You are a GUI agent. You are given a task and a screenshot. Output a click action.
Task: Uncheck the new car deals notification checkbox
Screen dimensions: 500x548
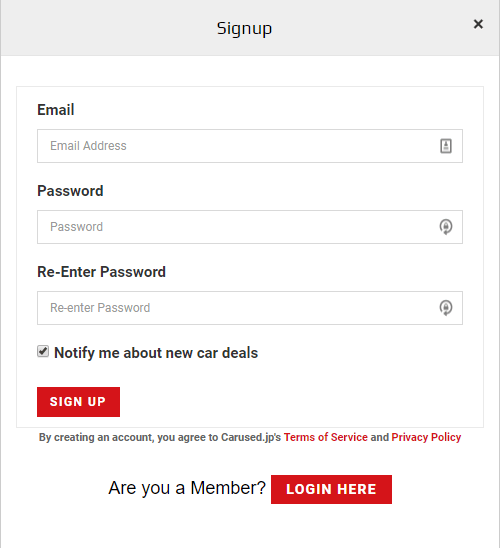coord(43,351)
